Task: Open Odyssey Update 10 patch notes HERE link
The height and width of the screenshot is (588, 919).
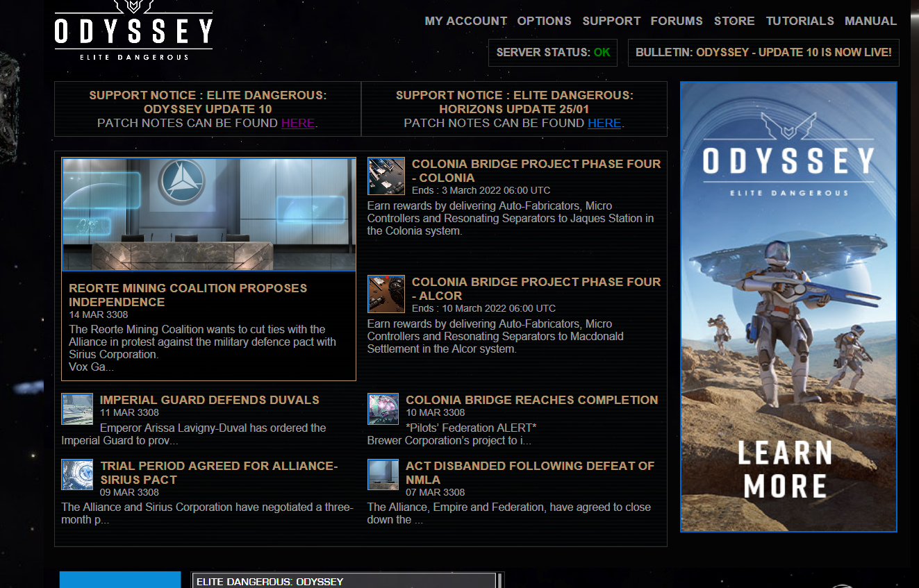Action: (298, 123)
